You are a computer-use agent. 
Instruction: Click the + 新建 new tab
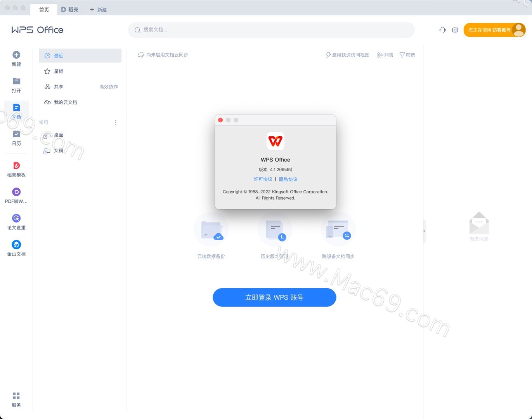(98, 10)
